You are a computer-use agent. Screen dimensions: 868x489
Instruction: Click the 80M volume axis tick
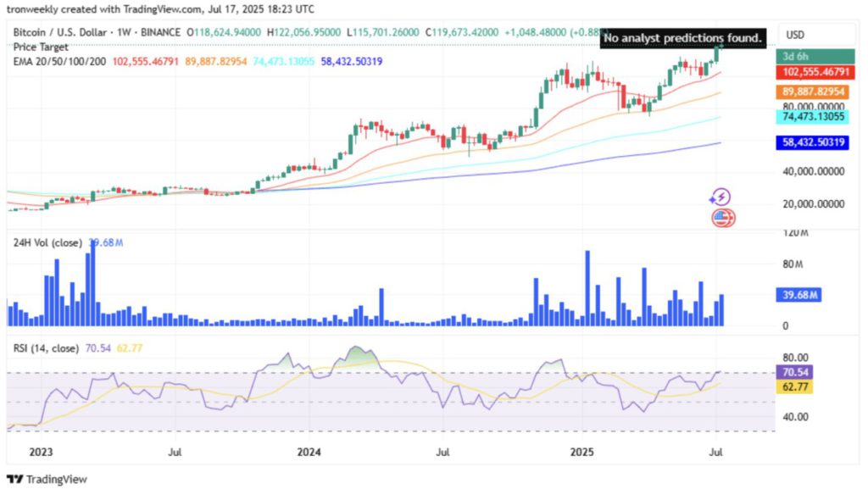tap(793, 264)
